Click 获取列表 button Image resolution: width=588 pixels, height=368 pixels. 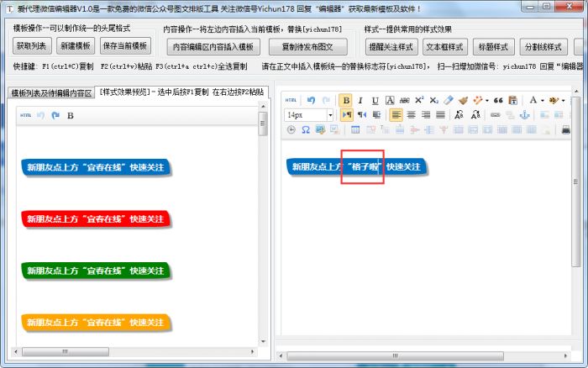coord(32,45)
